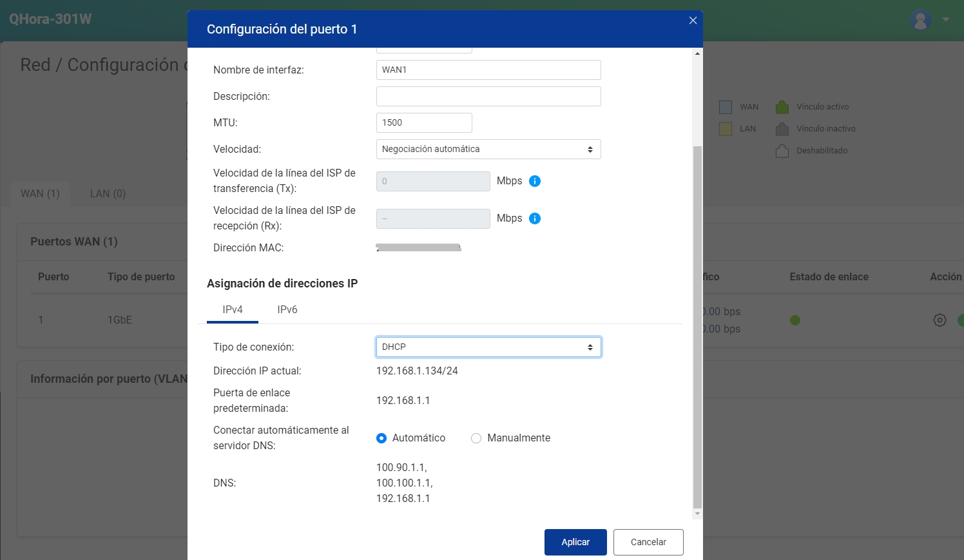Click the Puerto column header
This screenshot has width=964, height=560.
(53, 277)
